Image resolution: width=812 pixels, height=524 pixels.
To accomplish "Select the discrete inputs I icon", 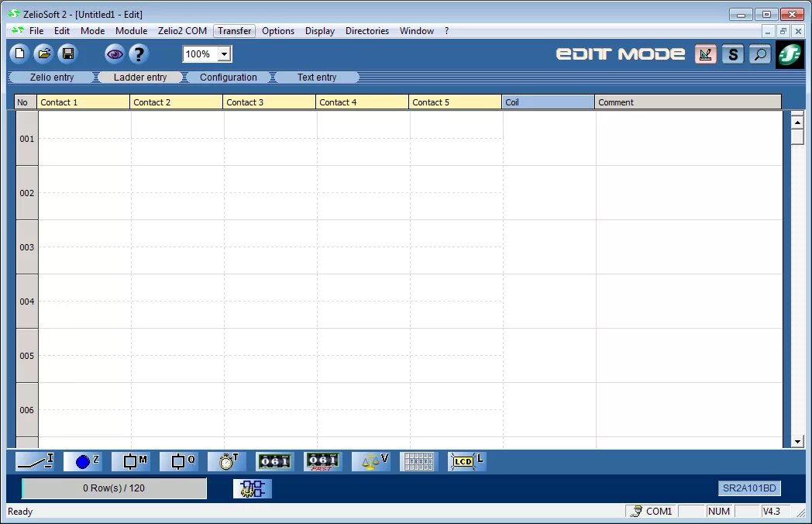I will [35, 461].
